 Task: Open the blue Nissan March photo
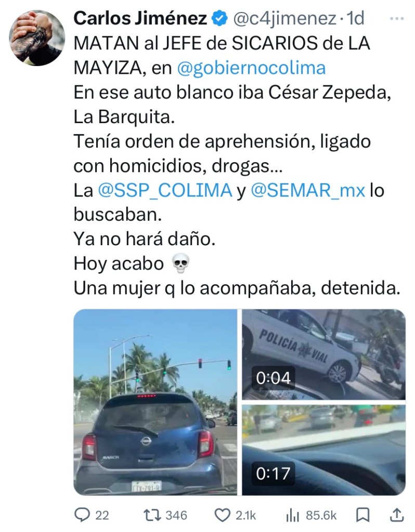pyautogui.click(x=155, y=402)
